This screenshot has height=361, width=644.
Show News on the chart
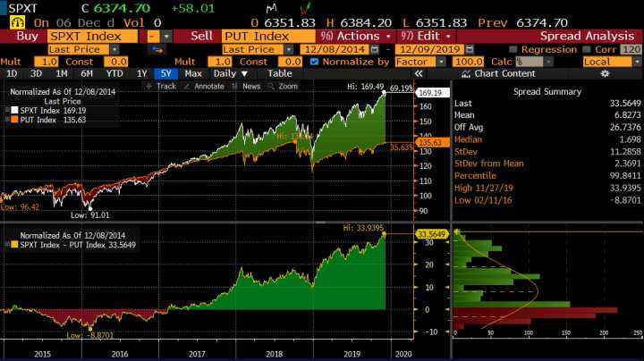coord(247,87)
